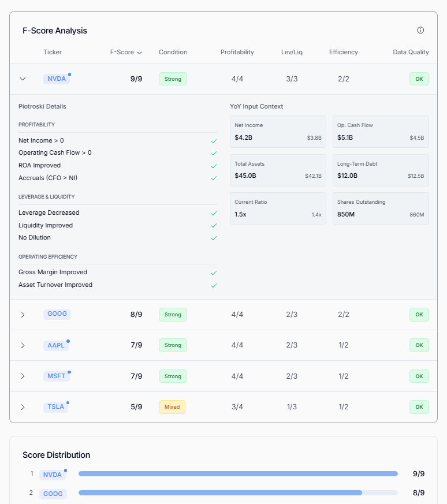Image resolution: width=447 pixels, height=504 pixels.
Task: Select the GOOG ticker in the table
Action: coord(57,314)
